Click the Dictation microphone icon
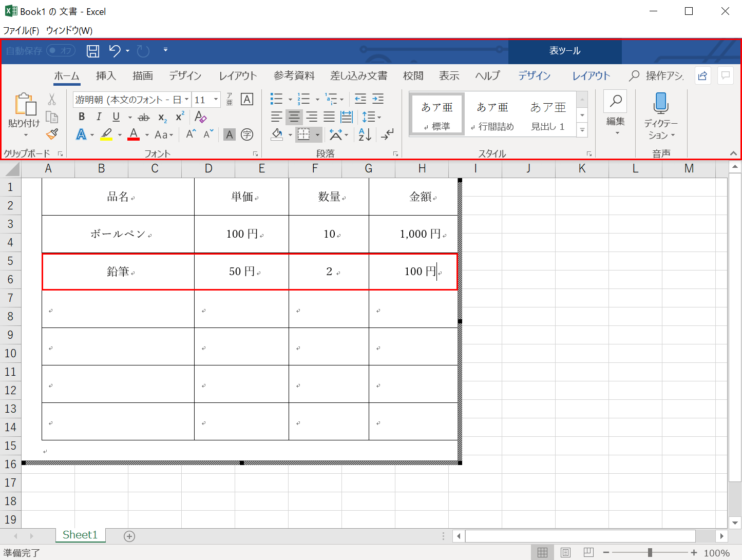The width and height of the screenshot is (742, 560). (661, 103)
